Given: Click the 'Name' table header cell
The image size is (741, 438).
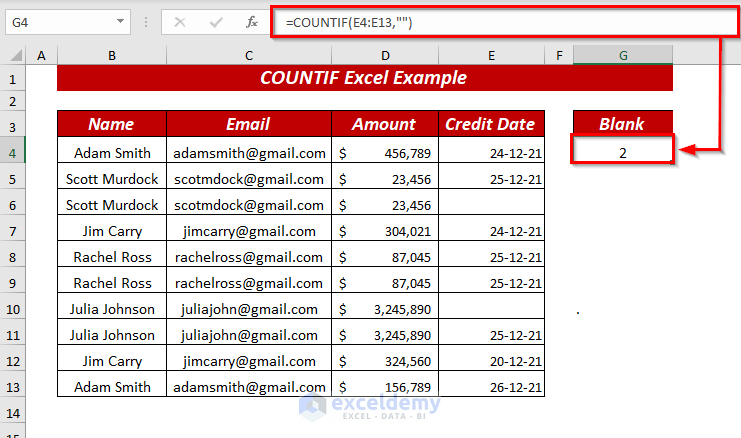Looking at the screenshot, I should [112, 124].
